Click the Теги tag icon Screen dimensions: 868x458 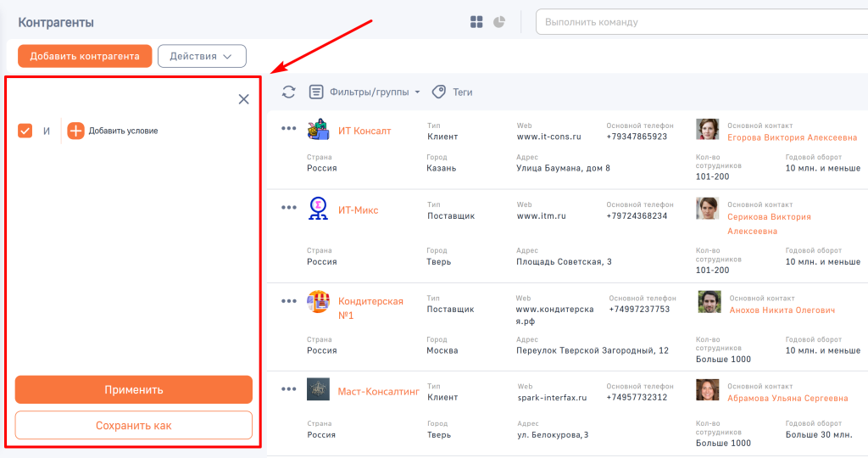pyautogui.click(x=439, y=92)
